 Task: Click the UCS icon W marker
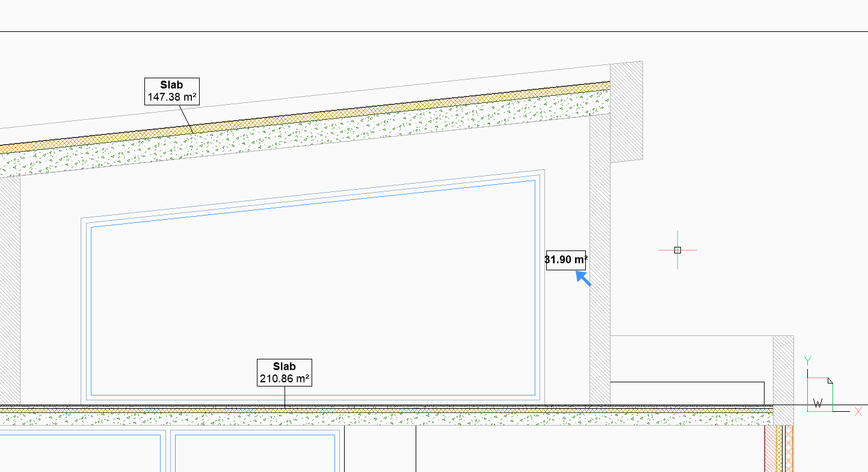(x=817, y=403)
